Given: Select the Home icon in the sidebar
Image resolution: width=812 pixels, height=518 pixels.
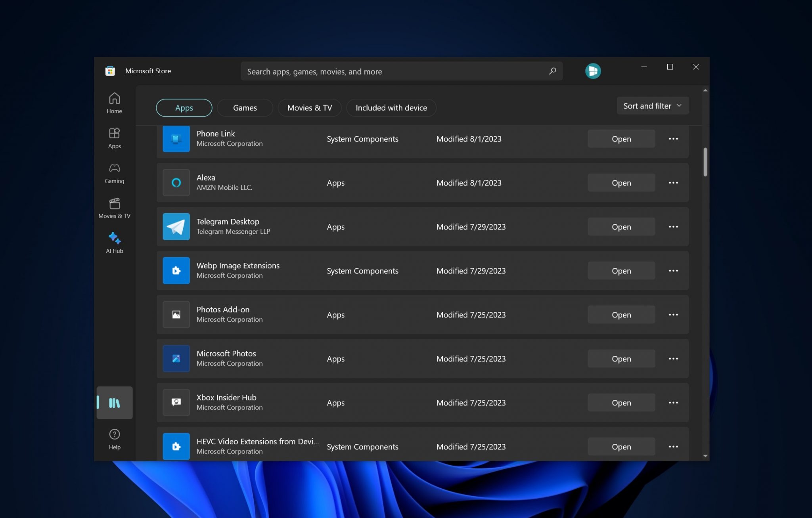Looking at the screenshot, I should click(x=114, y=103).
